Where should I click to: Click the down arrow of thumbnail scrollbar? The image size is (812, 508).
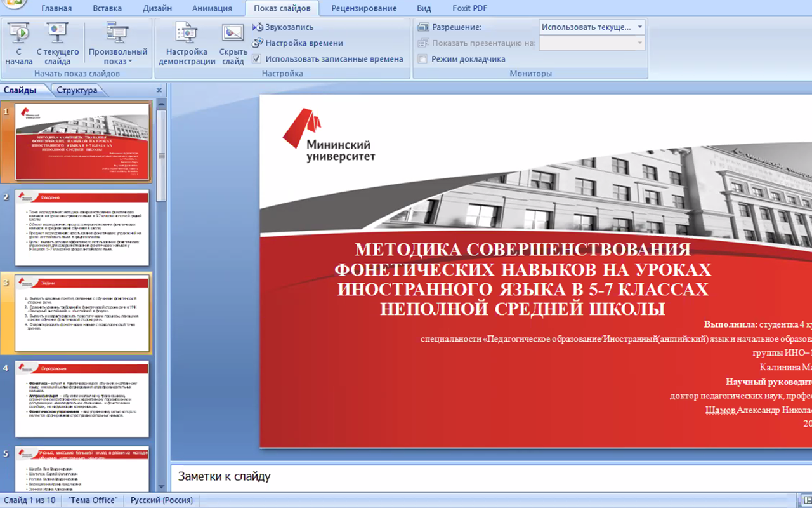[x=162, y=487]
